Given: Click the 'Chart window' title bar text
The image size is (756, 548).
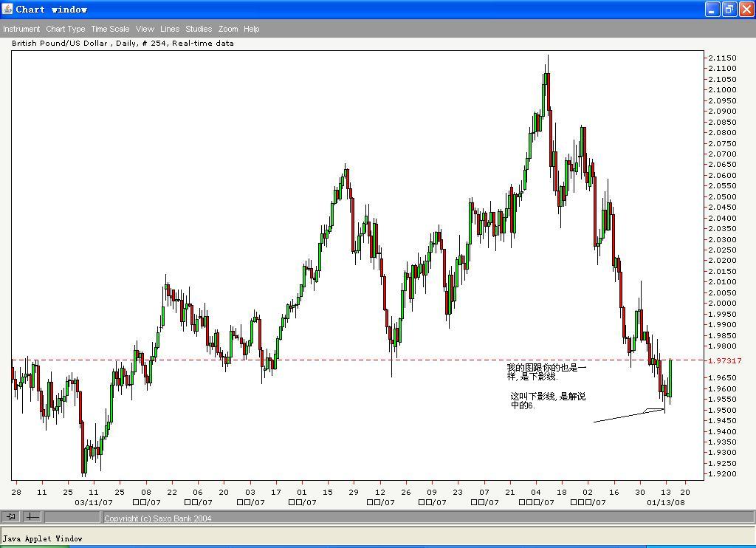Looking at the screenshot, I should tap(52, 9).
